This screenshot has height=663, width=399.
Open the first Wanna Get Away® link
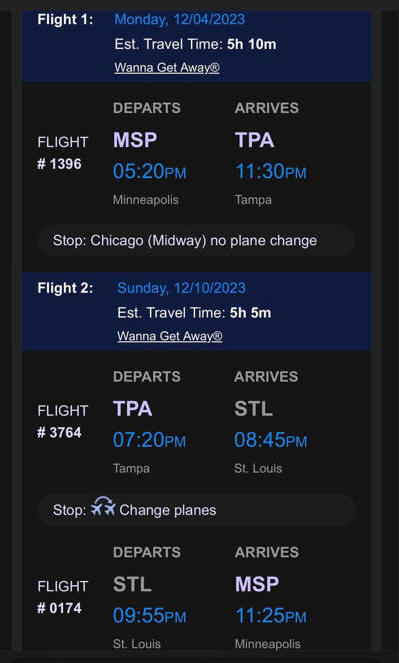click(167, 68)
